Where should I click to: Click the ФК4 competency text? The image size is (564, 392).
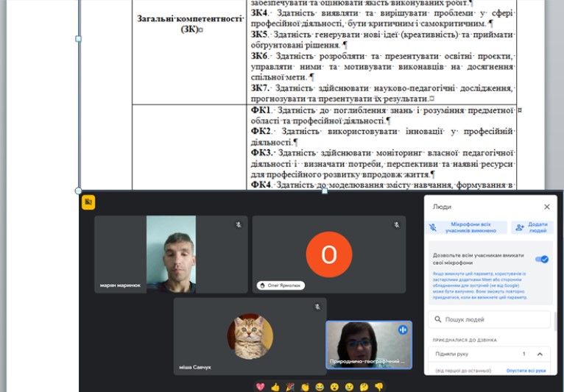tap(381, 185)
